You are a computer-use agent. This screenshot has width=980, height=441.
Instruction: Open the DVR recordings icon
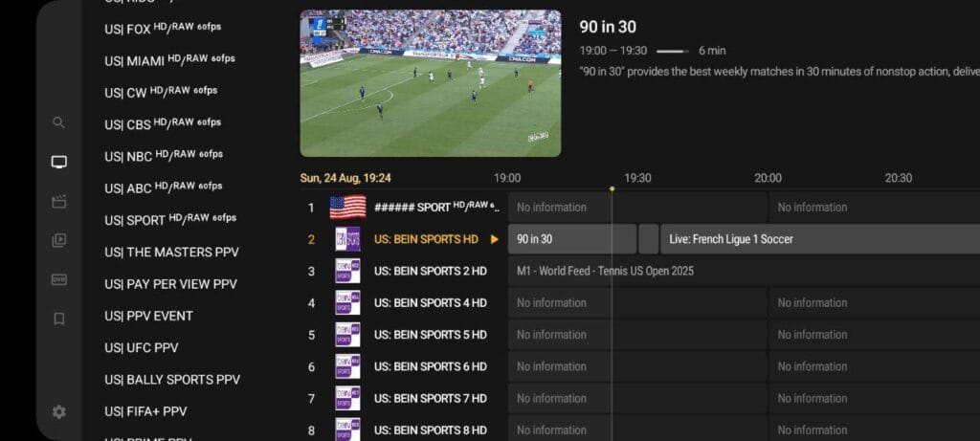58,280
